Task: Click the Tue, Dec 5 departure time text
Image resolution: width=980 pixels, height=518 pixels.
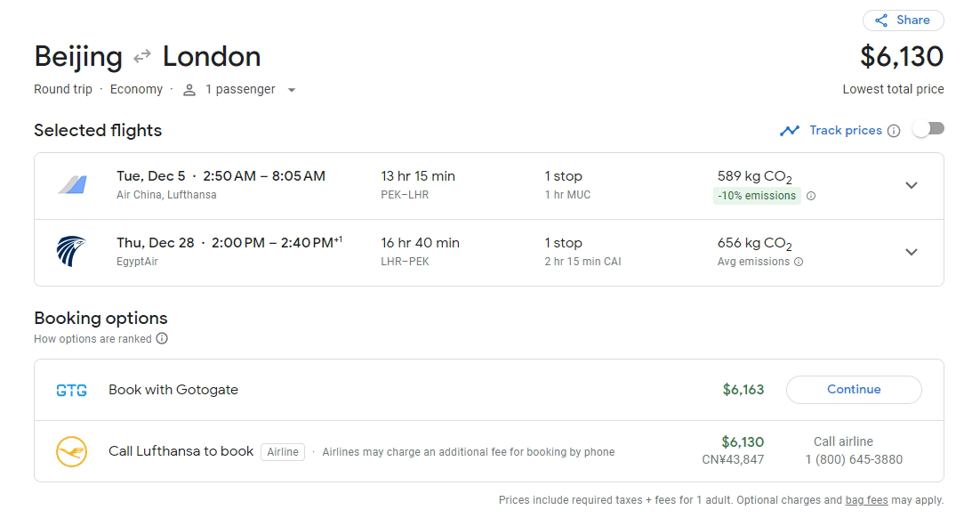Action: pos(221,176)
